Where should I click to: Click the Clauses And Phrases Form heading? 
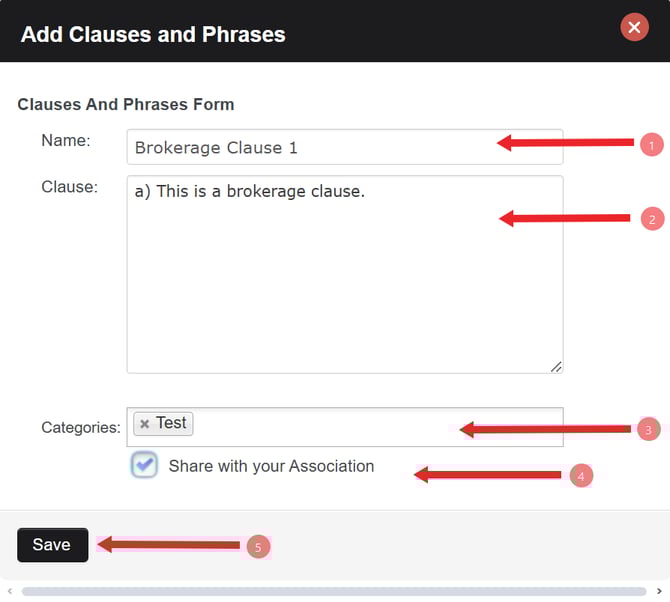coord(126,104)
